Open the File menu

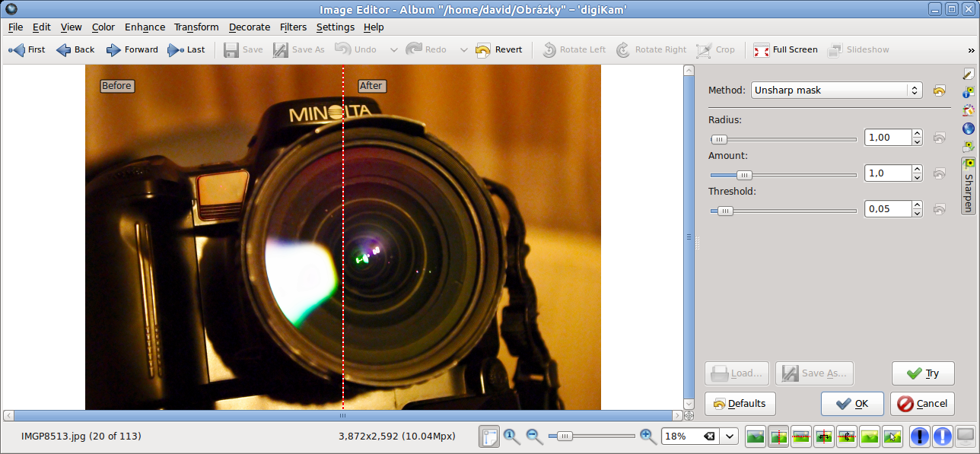[x=15, y=27]
